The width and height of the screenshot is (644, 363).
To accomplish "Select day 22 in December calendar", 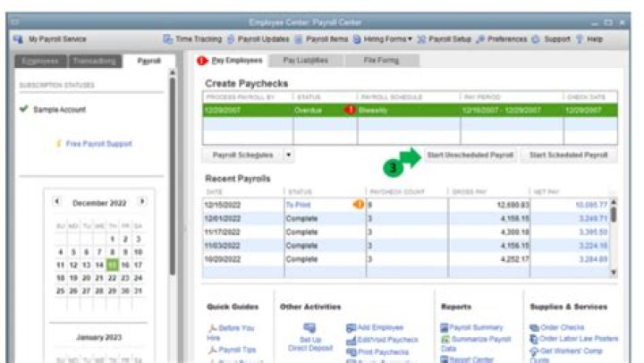I will coord(112,277).
